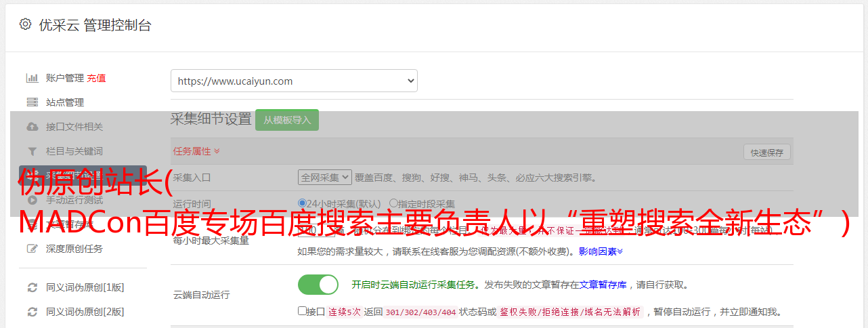Click the bar chart icon for 账户管理
Image resolution: width=868 pixels, height=328 pixels.
32,78
